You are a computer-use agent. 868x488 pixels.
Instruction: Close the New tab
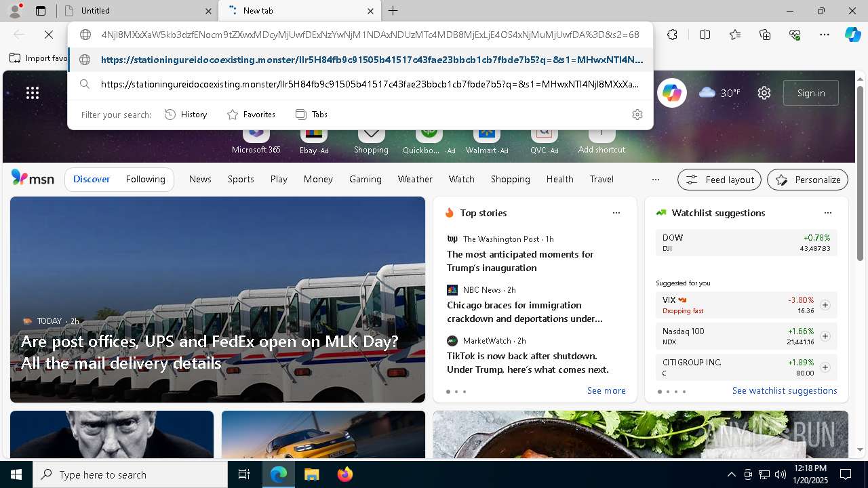point(370,11)
